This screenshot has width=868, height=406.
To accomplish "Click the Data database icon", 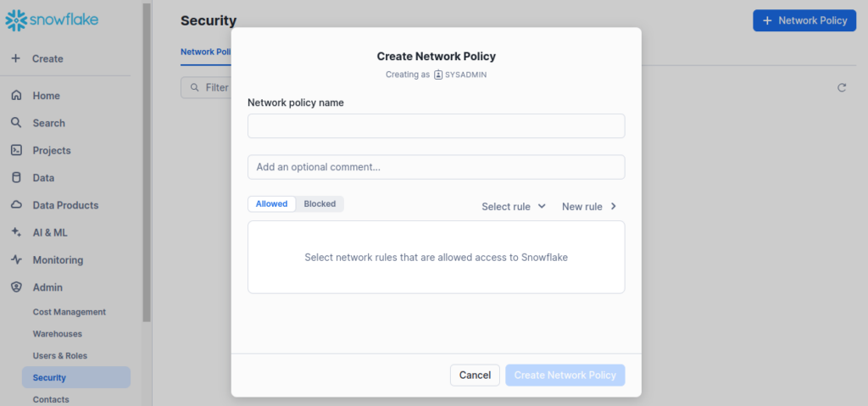I will coord(16,178).
